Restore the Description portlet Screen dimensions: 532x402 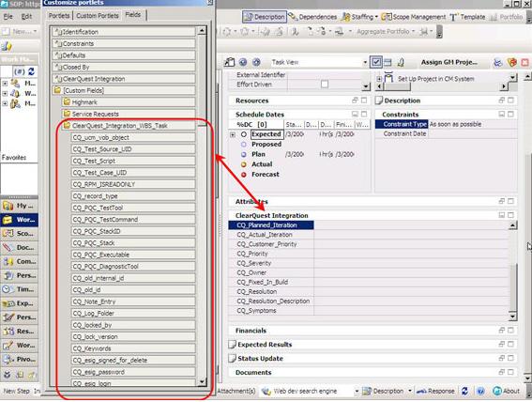tap(501, 100)
